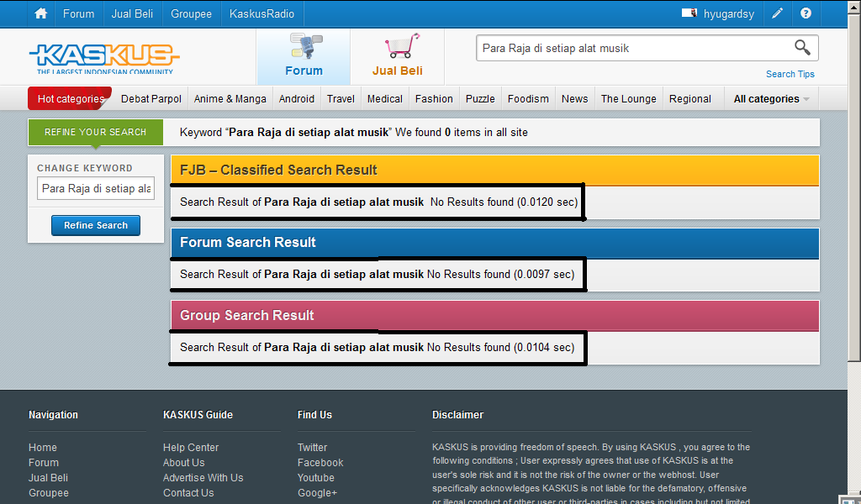Click the Group Search Result header
The width and height of the screenshot is (861, 504).
click(x=494, y=315)
